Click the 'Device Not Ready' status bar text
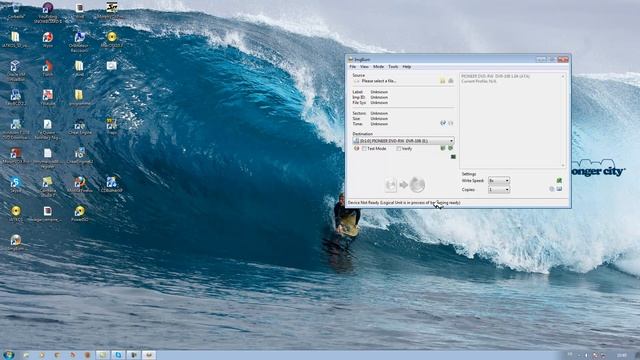This screenshot has height=360, width=640. (x=404, y=202)
